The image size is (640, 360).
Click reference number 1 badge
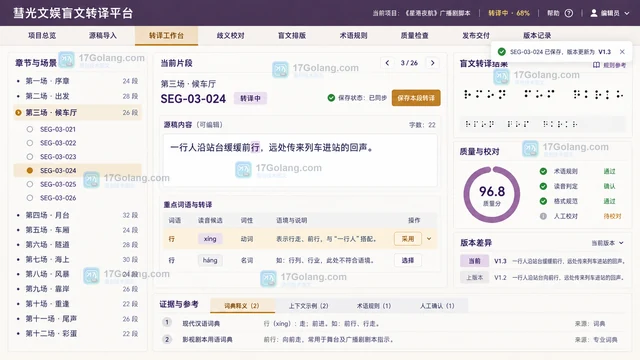[167, 323]
